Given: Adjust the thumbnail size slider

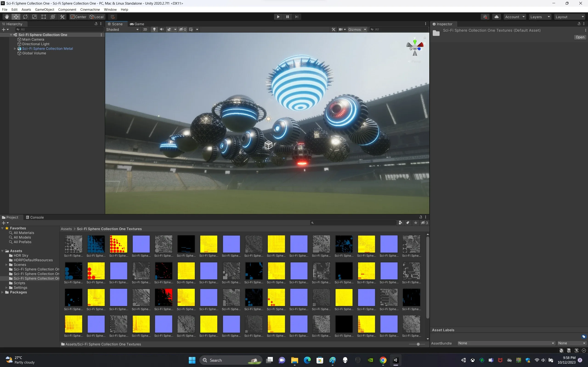Looking at the screenshot, I should click(418, 344).
